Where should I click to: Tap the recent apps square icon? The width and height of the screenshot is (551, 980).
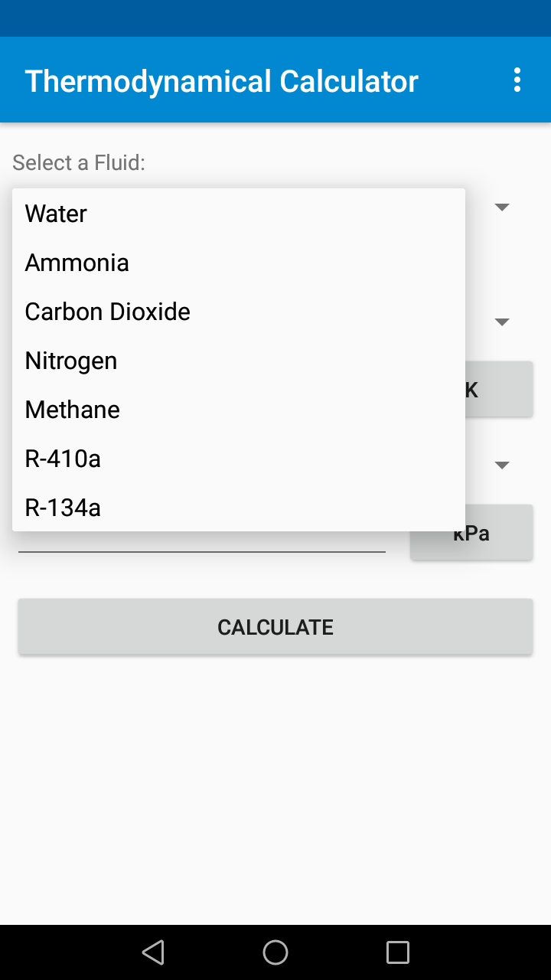[398, 952]
